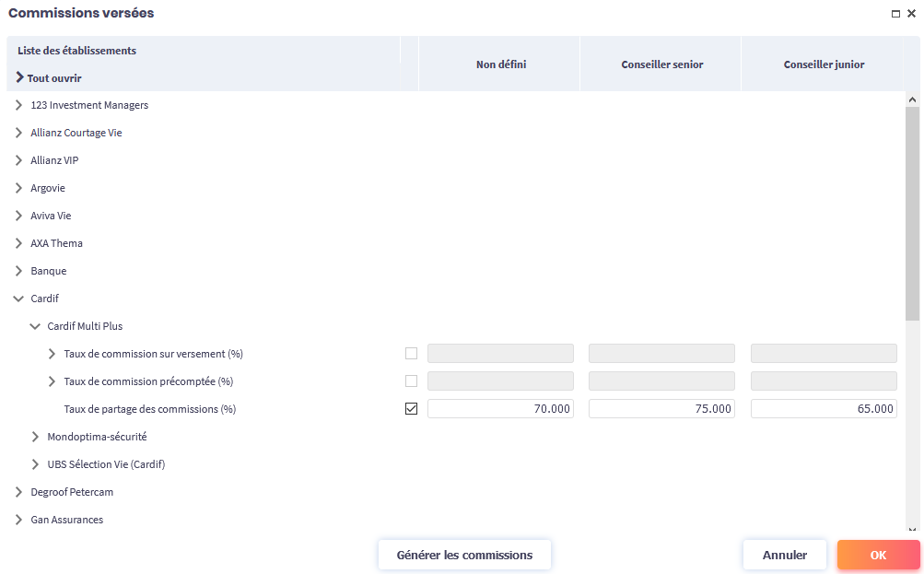Expand Taux de commission précomptée arrow

coord(53,381)
